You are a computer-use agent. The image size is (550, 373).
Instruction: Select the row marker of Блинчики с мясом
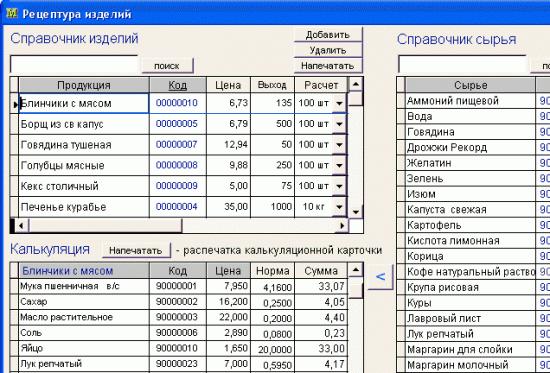[x=14, y=104]
